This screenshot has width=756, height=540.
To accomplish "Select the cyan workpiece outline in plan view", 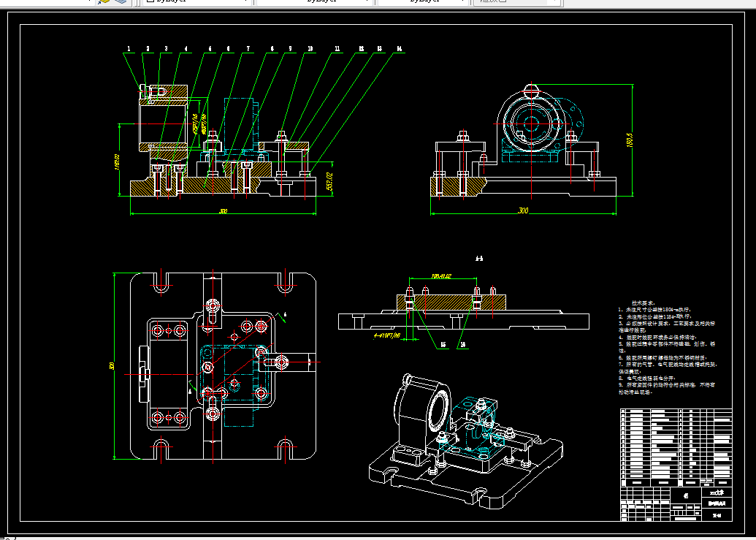I will pos(234,386).
